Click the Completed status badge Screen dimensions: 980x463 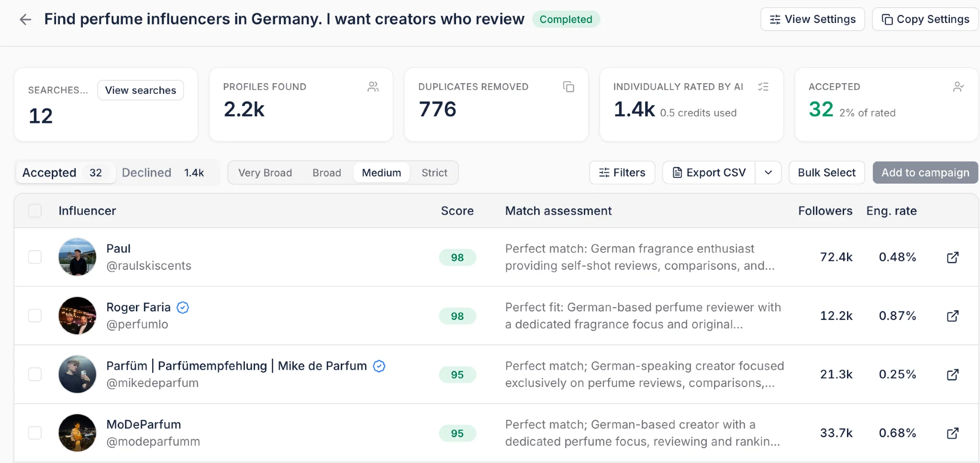click(x=566, y=19)
